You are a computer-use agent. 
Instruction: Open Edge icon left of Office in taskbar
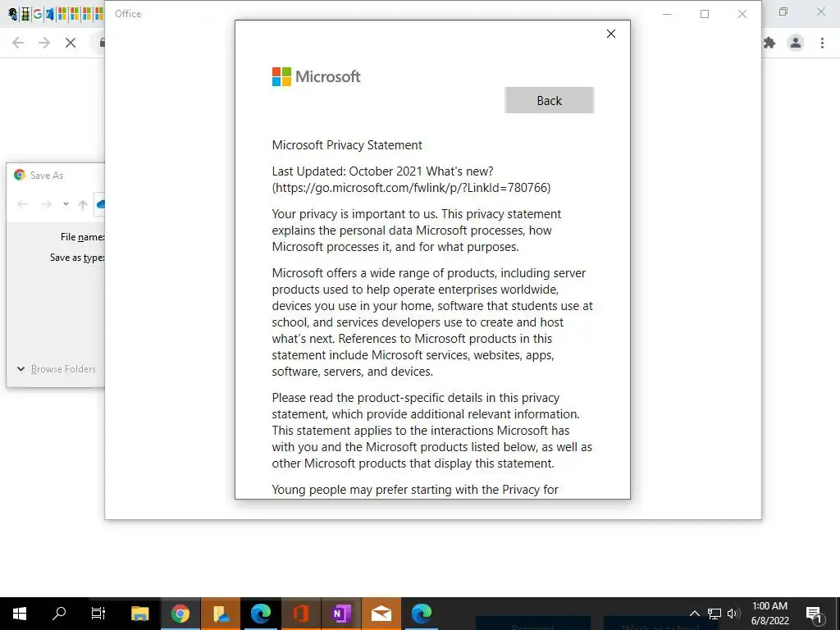pyautogui.click(x=261, y=614)
